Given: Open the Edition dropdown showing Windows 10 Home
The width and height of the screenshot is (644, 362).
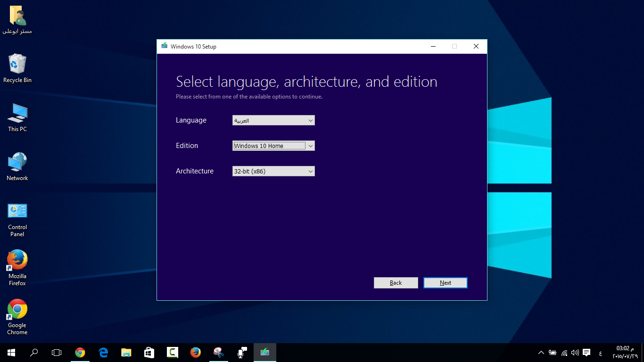Looking at the screenshot, I should [273, 146].
